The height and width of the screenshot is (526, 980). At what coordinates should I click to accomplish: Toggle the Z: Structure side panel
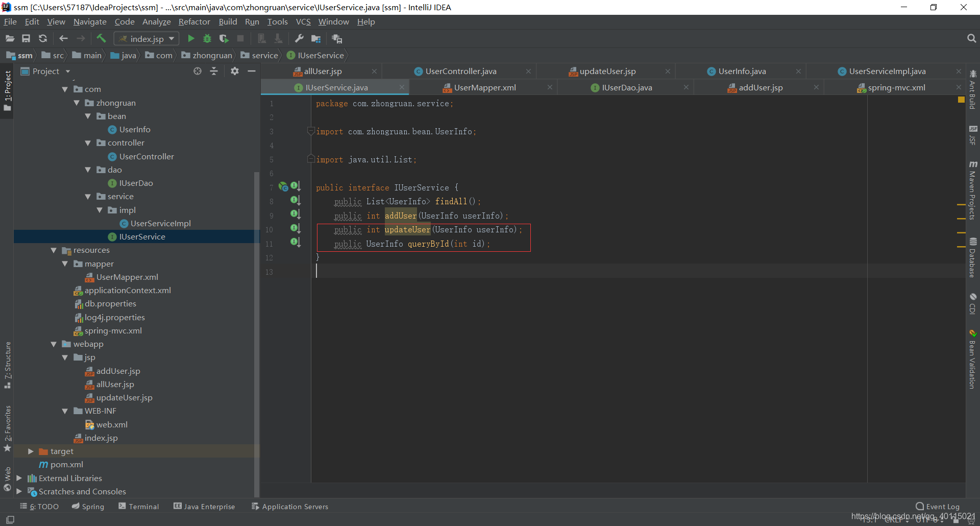7,365
